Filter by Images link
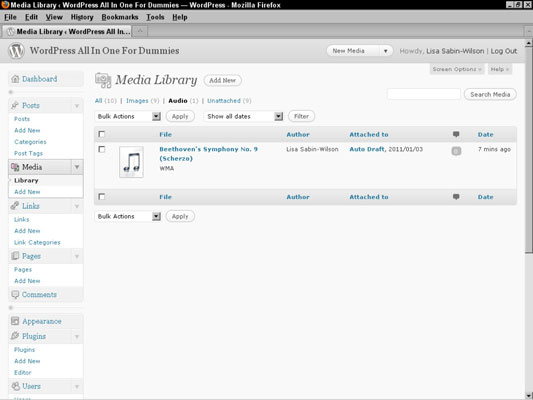The width and height of the screenshot is (533, 400). point(137,101)
